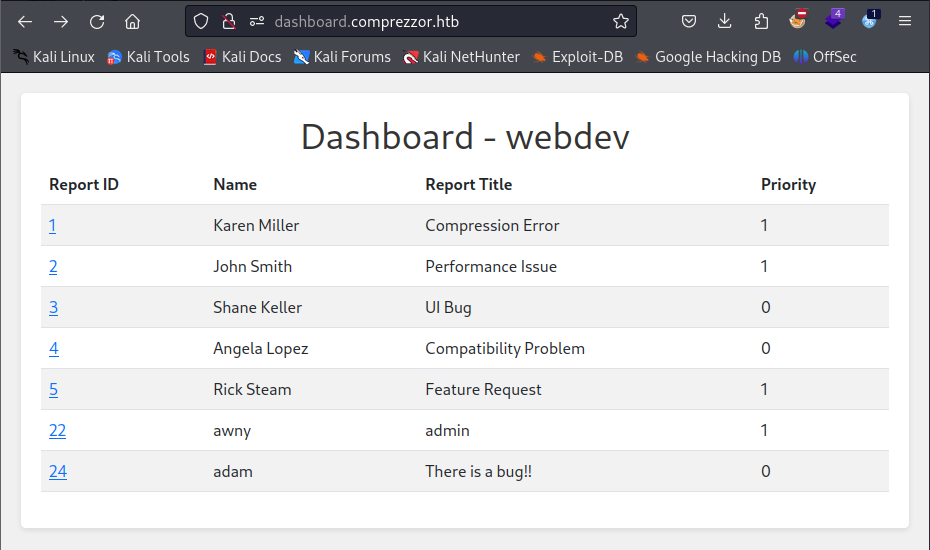Go back to the previous page

tap(25, 22)
